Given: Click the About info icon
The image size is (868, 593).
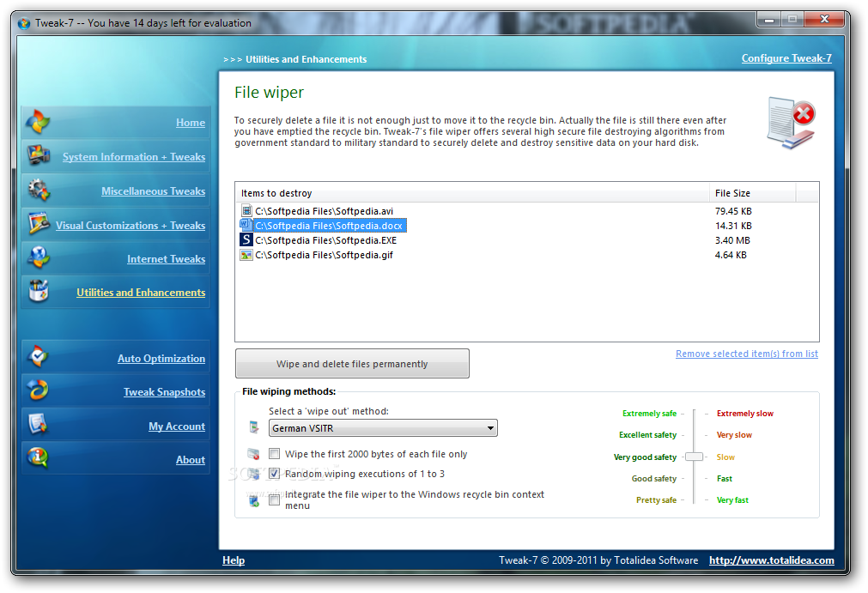Looking at the screenshot, I should [x=38, y=458].
